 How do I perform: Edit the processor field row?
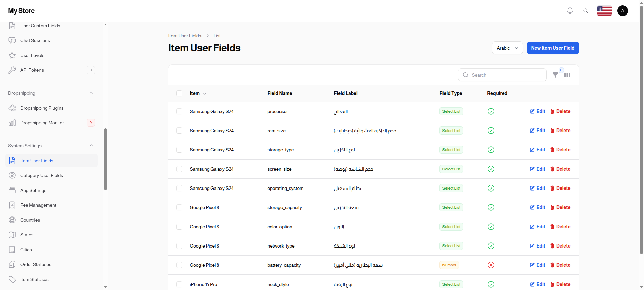538,111
